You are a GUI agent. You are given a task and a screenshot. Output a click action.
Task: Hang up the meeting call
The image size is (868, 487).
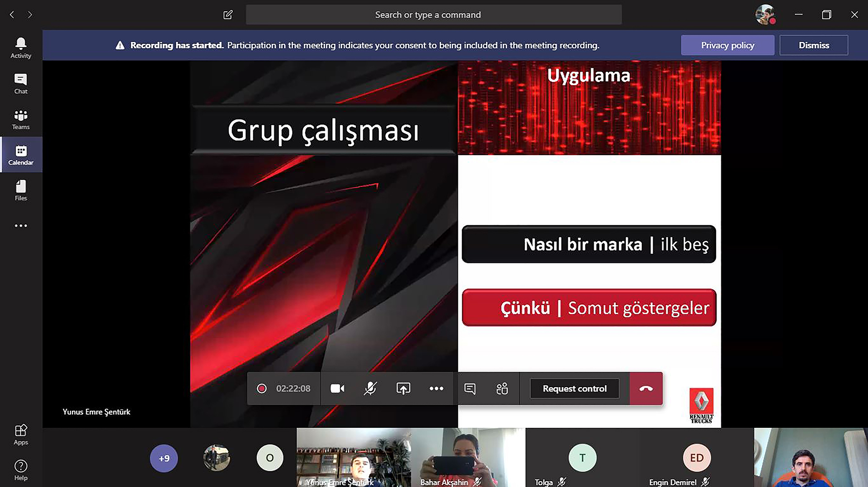646,388
